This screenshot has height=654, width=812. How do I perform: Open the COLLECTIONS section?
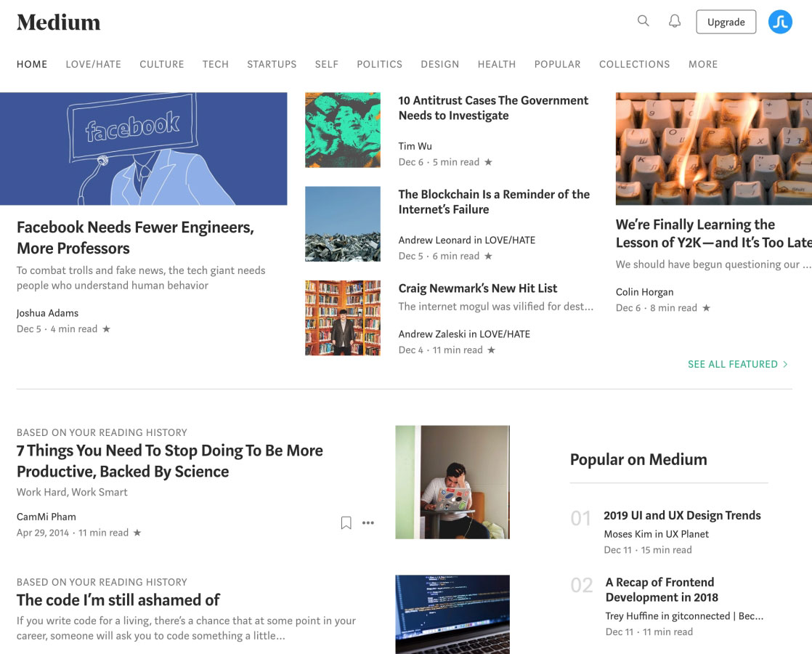634,64
